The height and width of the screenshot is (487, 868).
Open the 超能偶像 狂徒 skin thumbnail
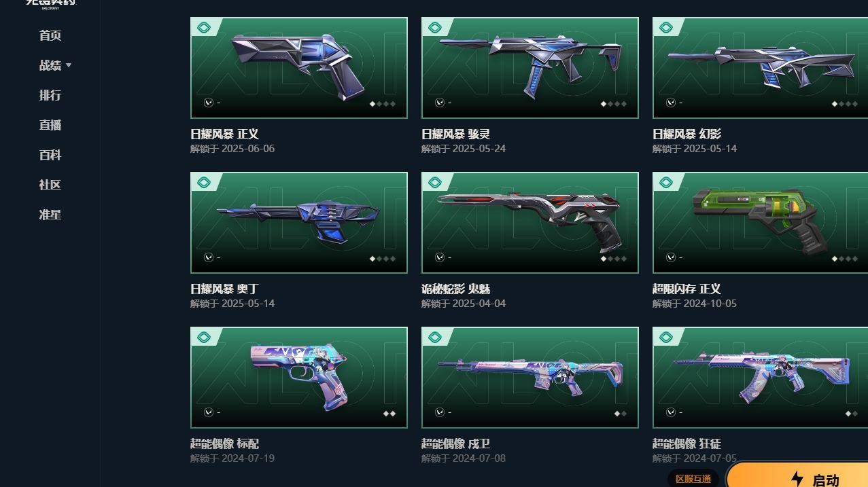click(x=760, y=378)
